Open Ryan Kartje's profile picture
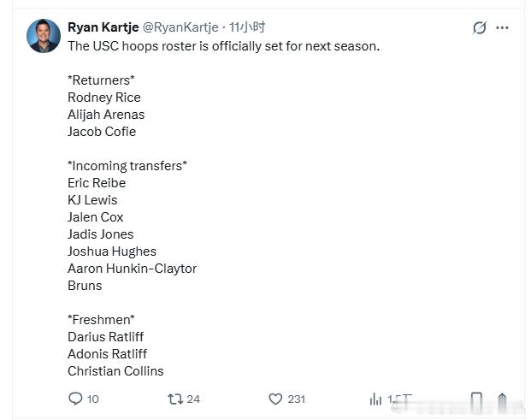 [x=44, y=36]
